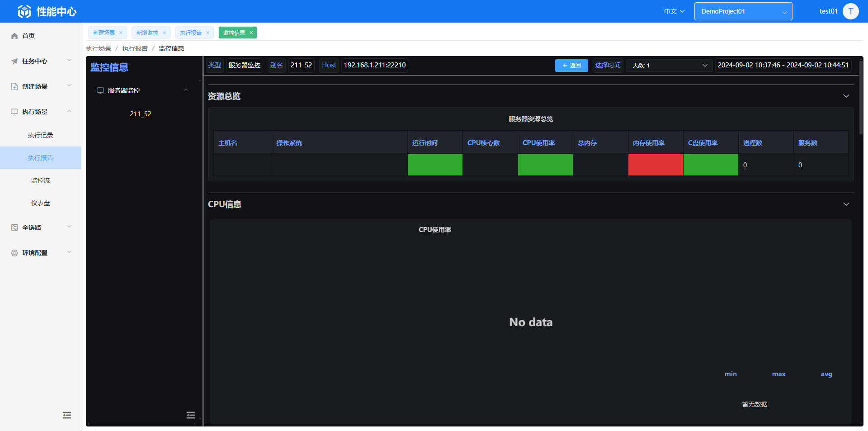Click the test01 user avatar
This screenshot has height=431, width=868.
tap(850, 11)
